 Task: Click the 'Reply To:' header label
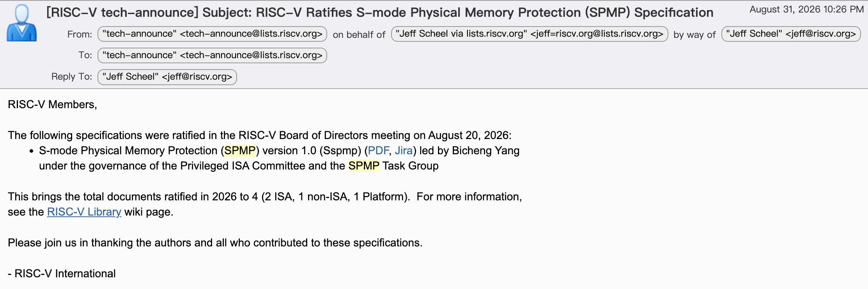tap(72, 77)
